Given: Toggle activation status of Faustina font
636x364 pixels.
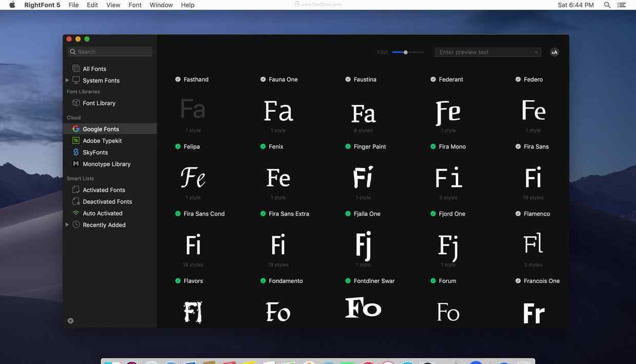Looking at the screenshot, I should [x=348, y=79].
